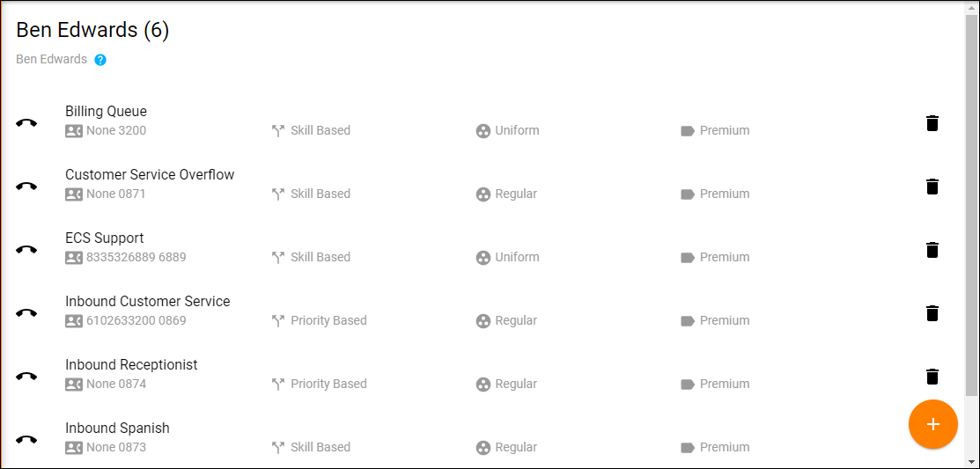Click the Billing Queue phone icon
Viewport: 980px width, 469px height.
coord(26,123)
